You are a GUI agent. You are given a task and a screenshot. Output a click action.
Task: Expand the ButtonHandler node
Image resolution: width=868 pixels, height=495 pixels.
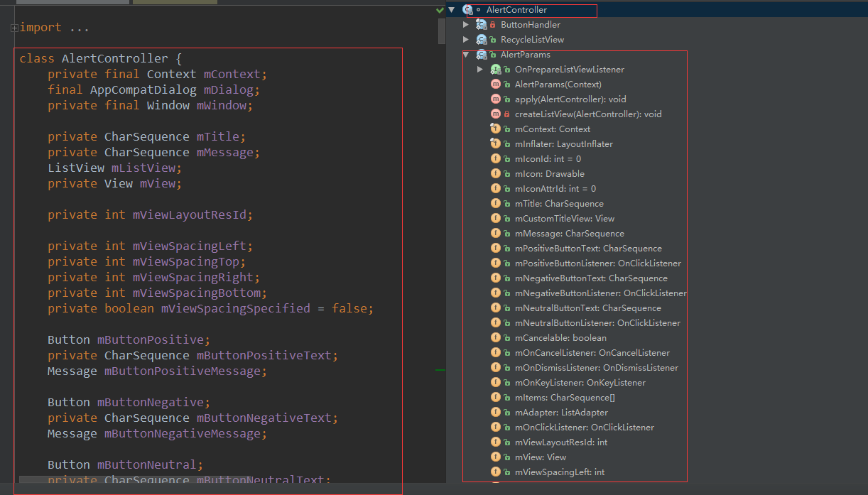point(466,25)
